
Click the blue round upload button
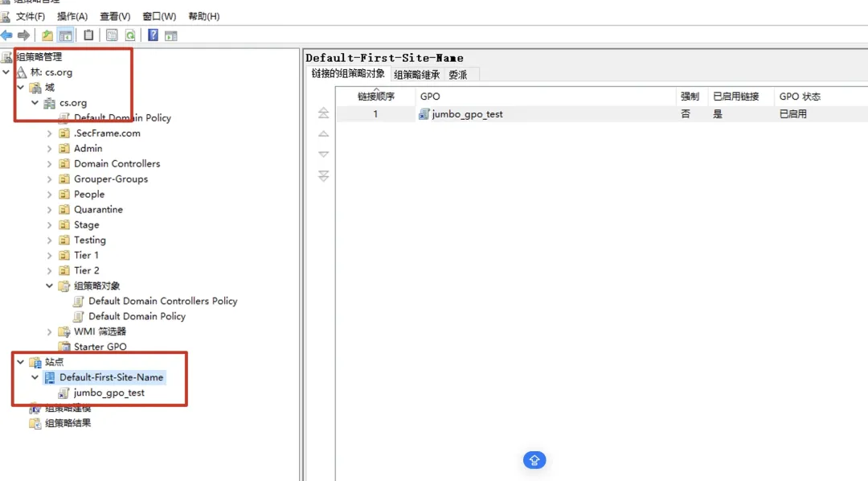click(534, 459)
